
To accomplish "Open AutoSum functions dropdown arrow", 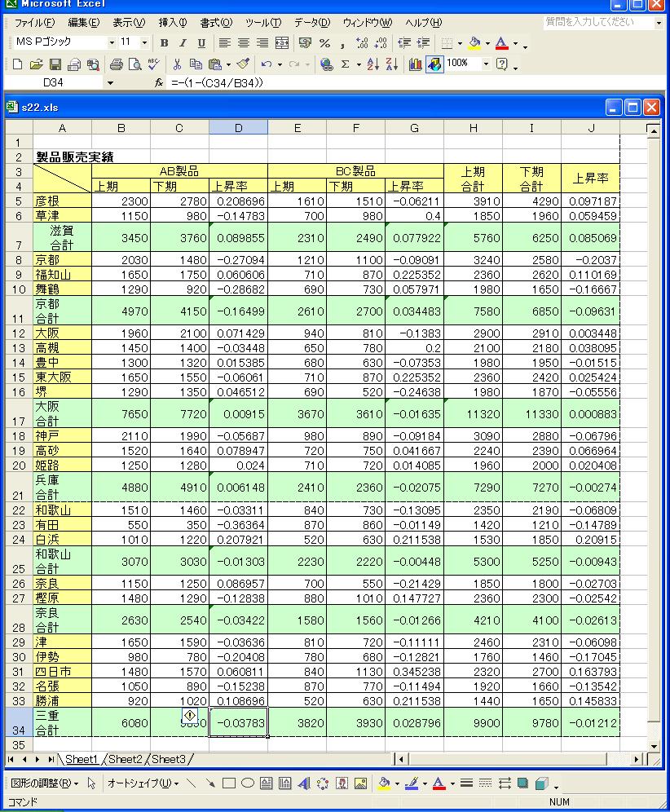I will tap(359, 64).
